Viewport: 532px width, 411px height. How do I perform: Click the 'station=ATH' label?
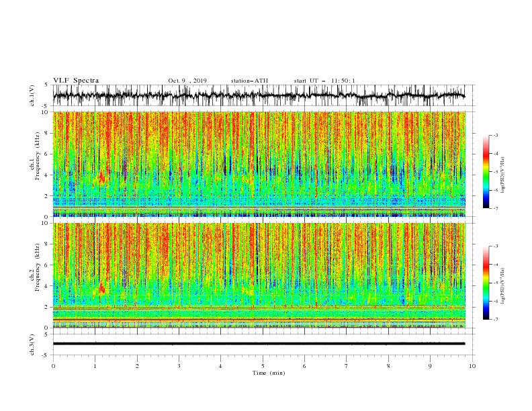point(249,81)
